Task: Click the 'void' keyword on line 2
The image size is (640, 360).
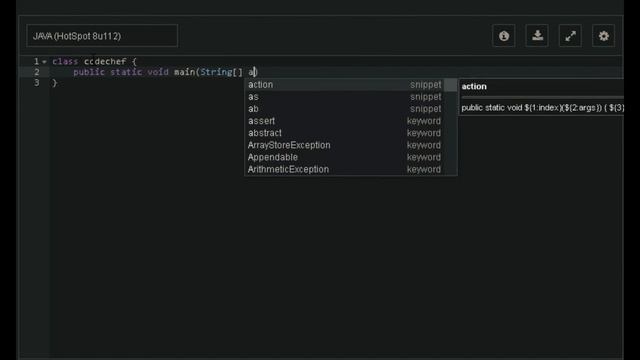Action: (158, 72)
